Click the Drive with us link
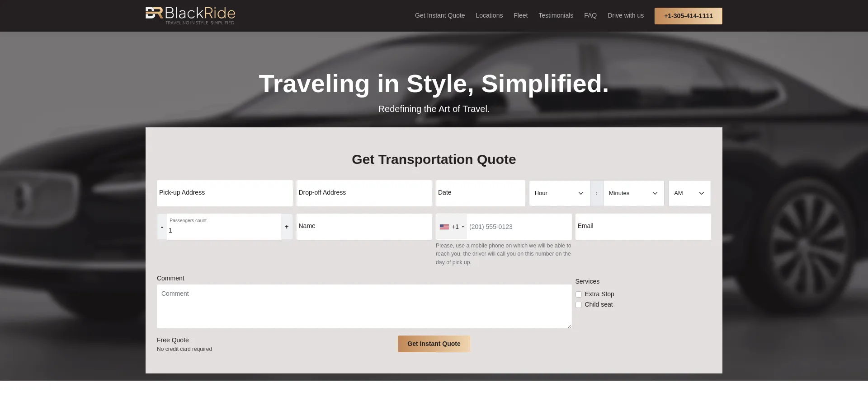Viewport: 868px width, 401px height. 625,15
